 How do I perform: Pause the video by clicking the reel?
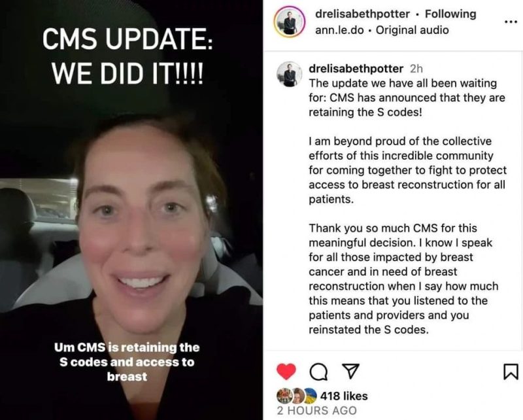tap(131, 210)
